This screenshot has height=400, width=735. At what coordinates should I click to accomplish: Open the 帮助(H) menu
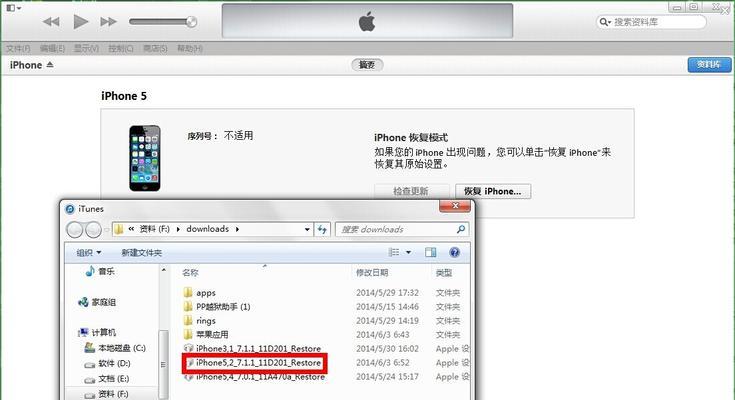click(189, 48)
